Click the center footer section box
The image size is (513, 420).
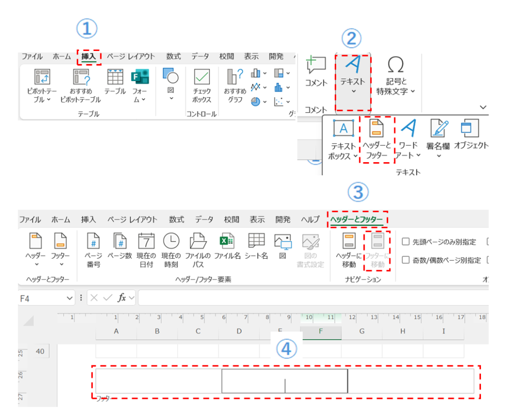point(285,381)
